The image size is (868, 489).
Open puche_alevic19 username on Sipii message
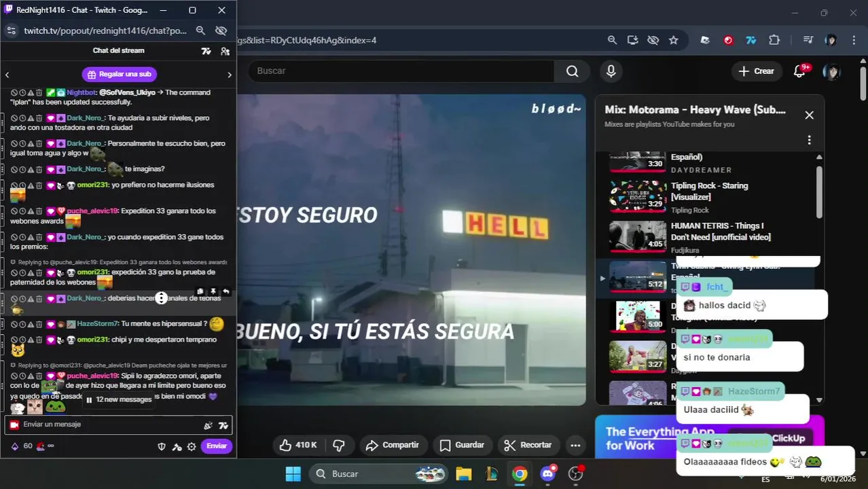(92, 376)
